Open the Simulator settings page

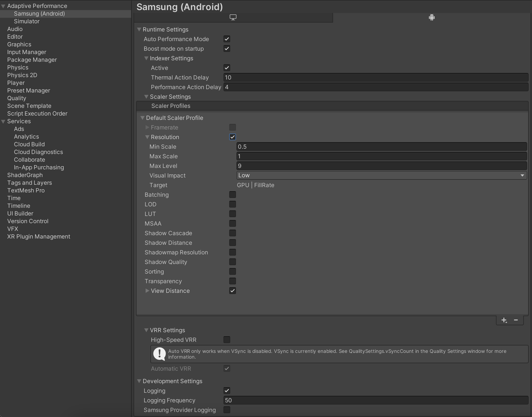(26, 21)
